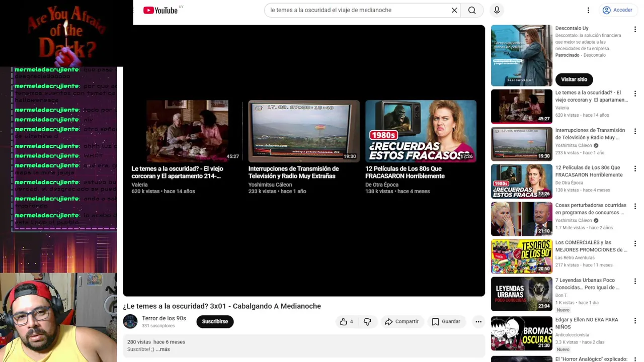Subscribe to Terror de los 90s channel
Image resolution: width=644 pixels, height=362 pixels.
pyautogui.click(x=215, y=322)
